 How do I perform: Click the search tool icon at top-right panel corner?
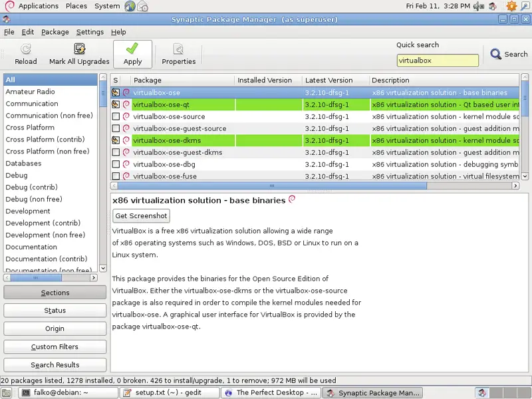[525, 6]
